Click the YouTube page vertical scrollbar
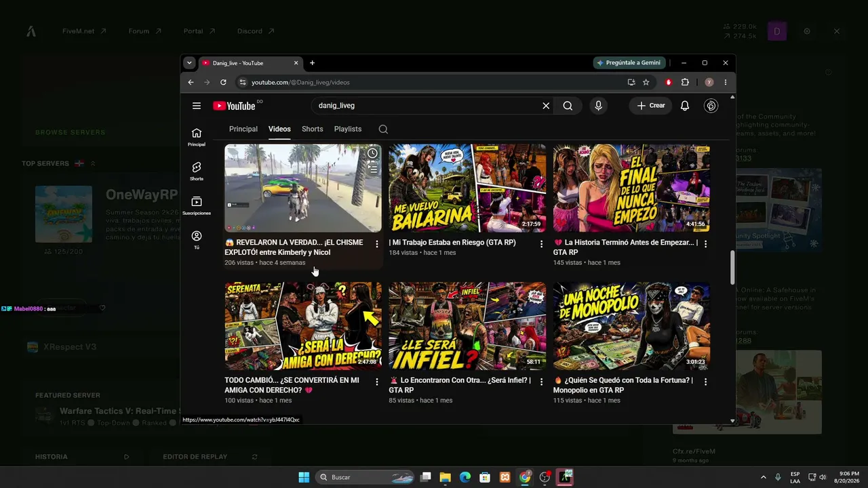This screenshot has width=868, height=488. point(732,268)
